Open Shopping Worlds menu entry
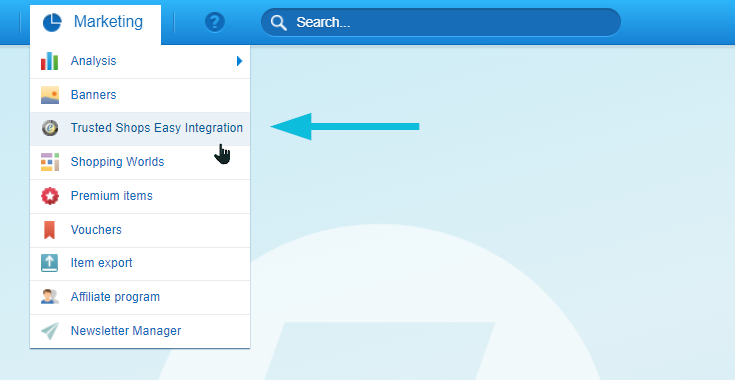Image resolution: width=735 pixels, height=380 pixels. [x=140, y=163]
